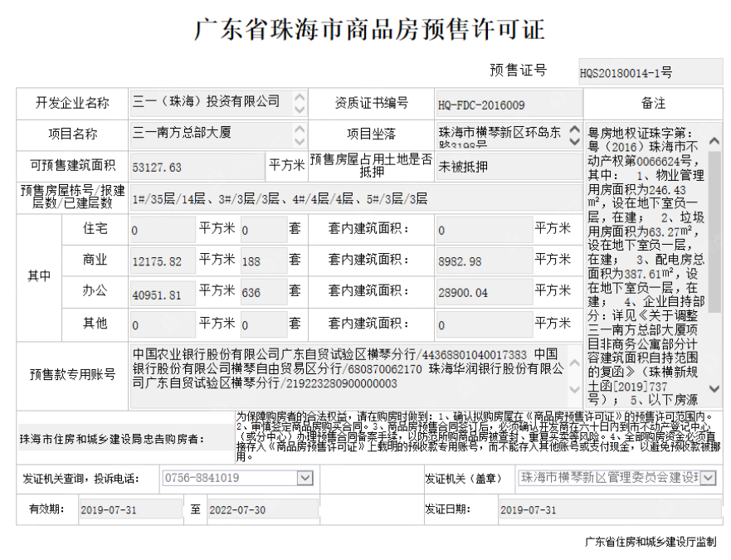Click the other-type inner area field in 其他 row
The image size is (731, 560).
tap(485, 324)
